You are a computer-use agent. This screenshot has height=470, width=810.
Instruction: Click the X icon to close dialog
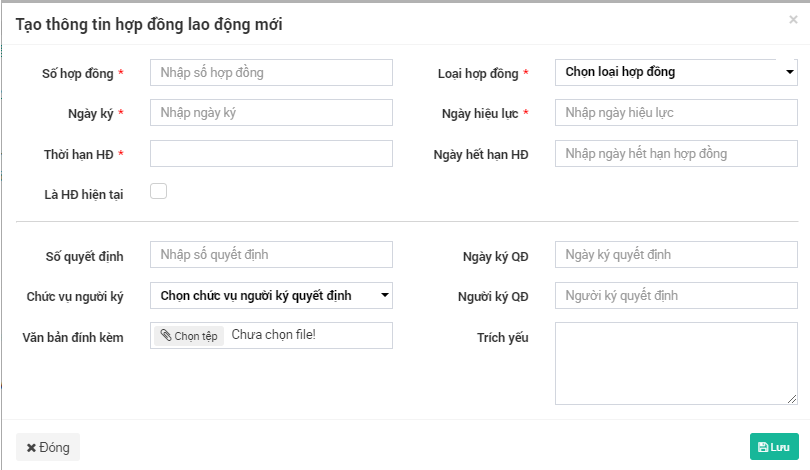pyautogui.click(x=793, y=20)
